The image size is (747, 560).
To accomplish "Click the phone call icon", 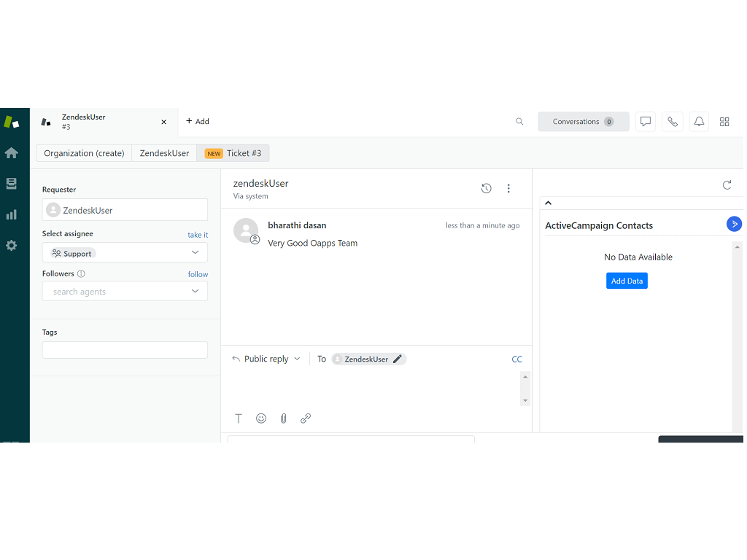I will point(672,122).
